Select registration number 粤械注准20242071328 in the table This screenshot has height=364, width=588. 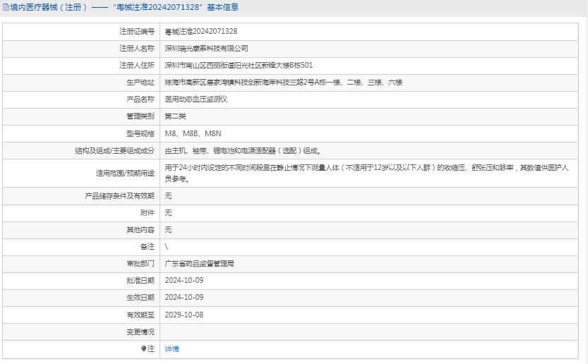pos(200,32)
